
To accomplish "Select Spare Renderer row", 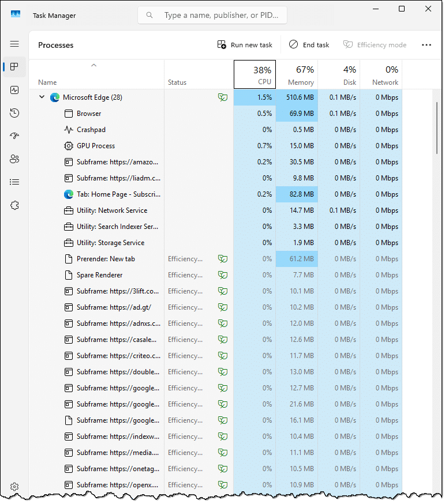I will 216,275.
